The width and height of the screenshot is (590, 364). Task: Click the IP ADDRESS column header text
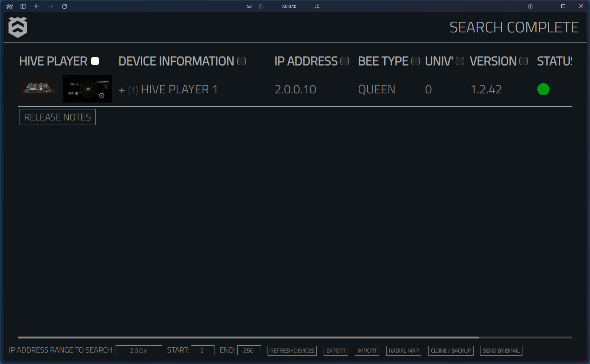click(306, 61)
